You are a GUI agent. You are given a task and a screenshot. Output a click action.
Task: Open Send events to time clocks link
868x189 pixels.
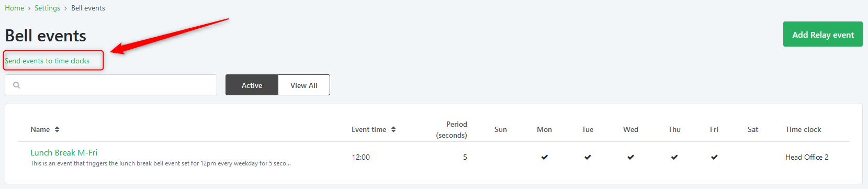(x=47, y=61)
